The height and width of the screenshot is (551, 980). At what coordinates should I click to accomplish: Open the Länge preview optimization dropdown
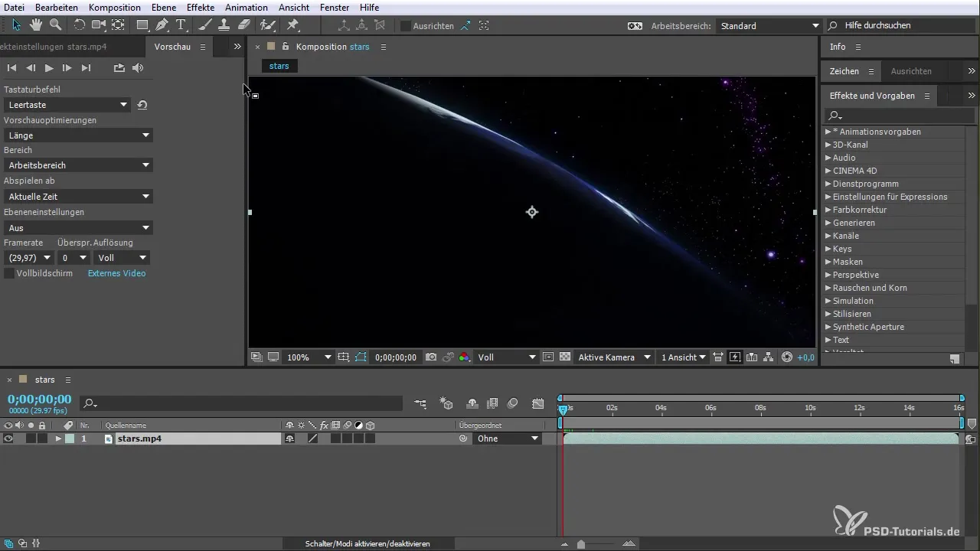coord(78,135)
